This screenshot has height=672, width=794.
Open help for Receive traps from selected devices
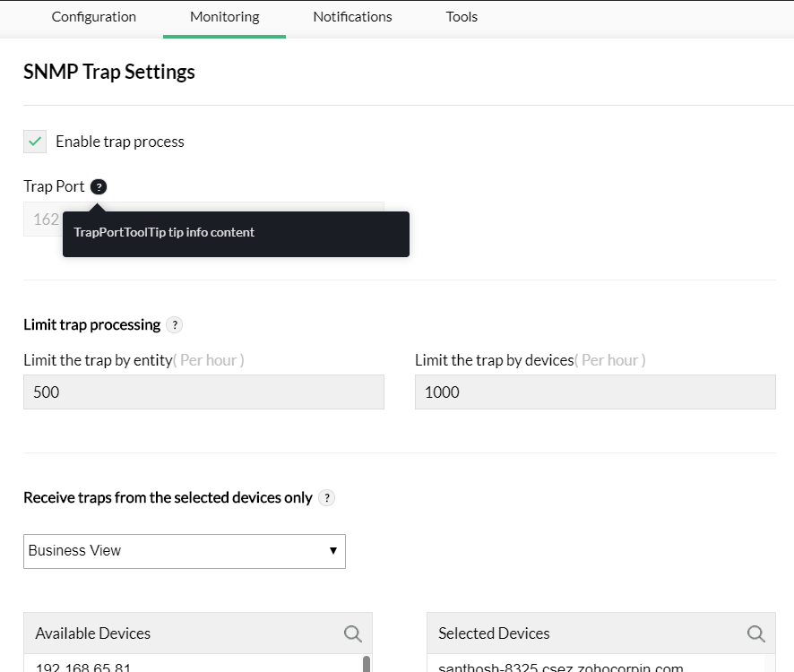(327, 497)
